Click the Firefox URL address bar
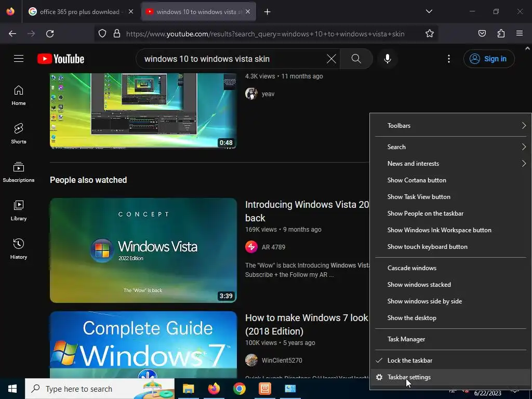 (265, 34)
